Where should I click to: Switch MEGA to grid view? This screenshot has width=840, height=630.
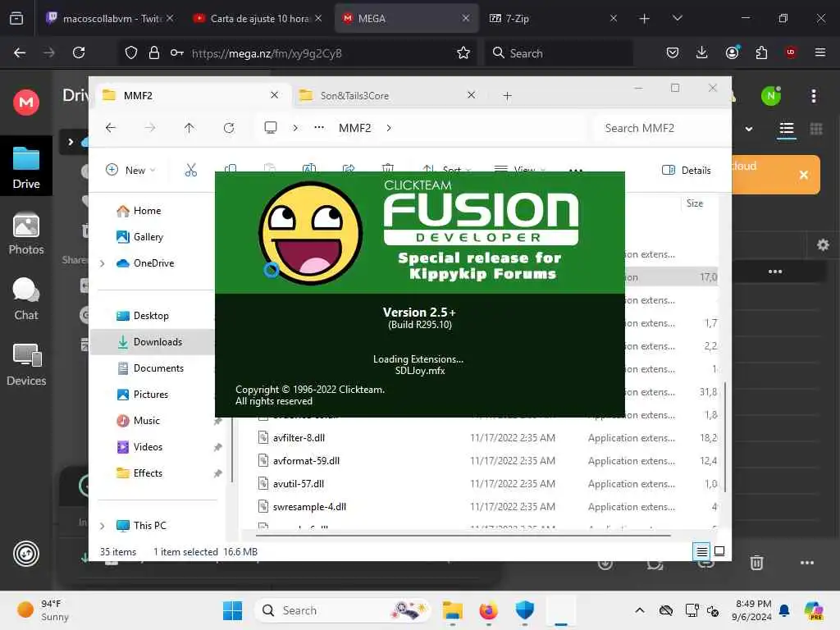816,129
